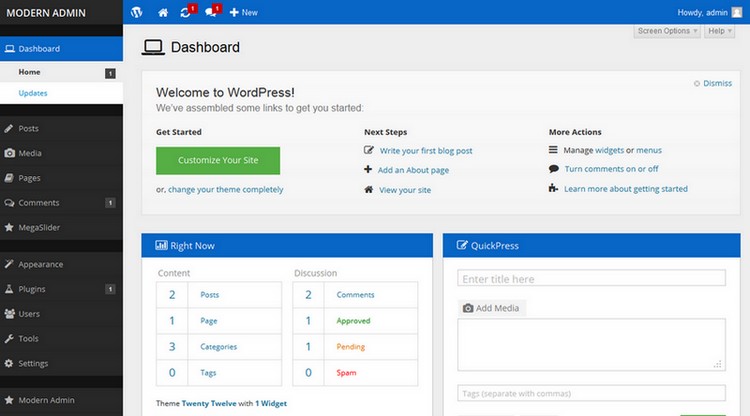The height and width of the screenshot is (416, 750).
Task: Open the Tags link in Right Now
Action: point(208,372)
